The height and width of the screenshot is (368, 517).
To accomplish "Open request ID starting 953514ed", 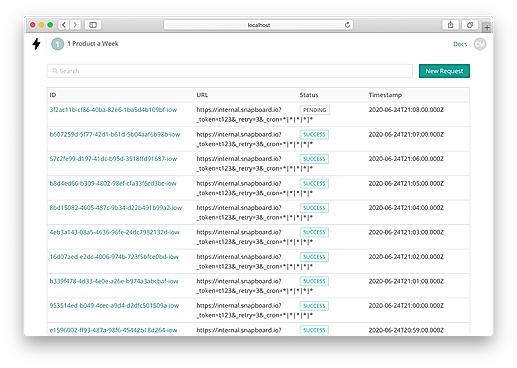I will [114, 306].
